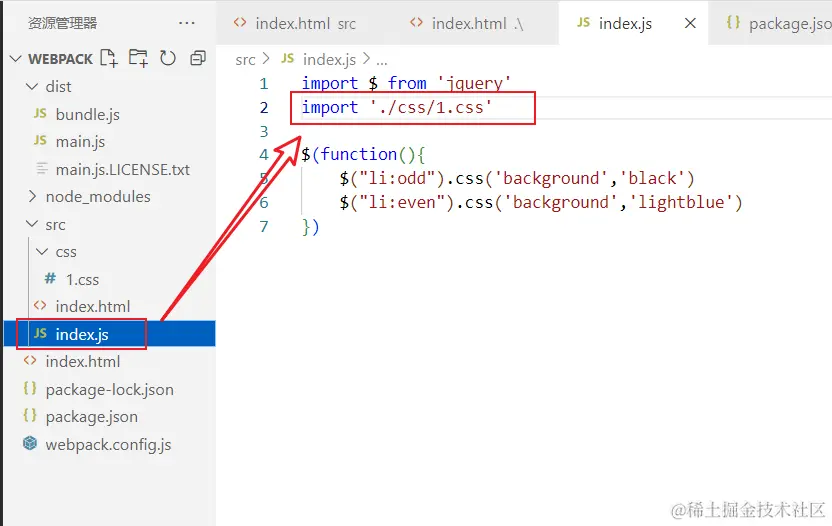Switch to the index.html src tab
The height and width of the screenshot is (526, 832).
point(295,23)
